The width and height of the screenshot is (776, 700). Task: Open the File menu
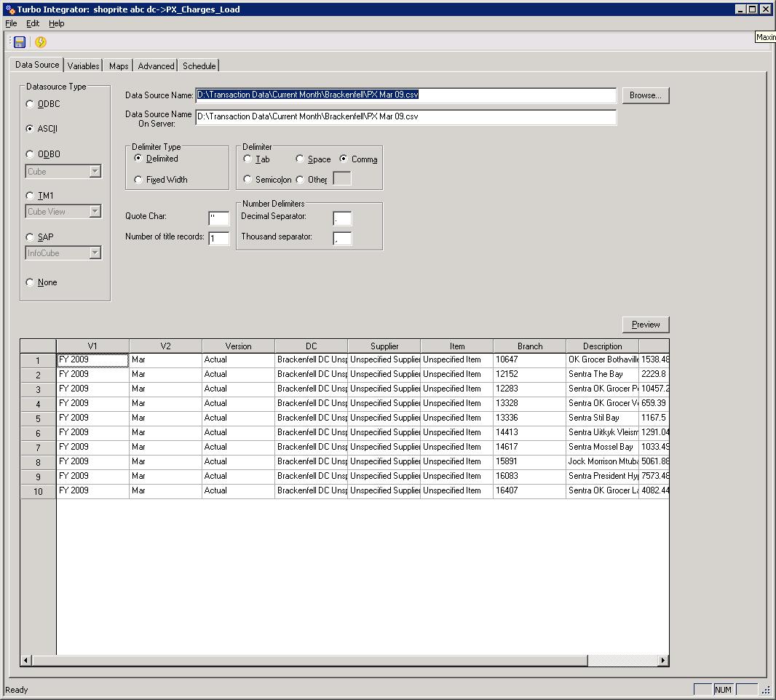[x=11, y=23]
